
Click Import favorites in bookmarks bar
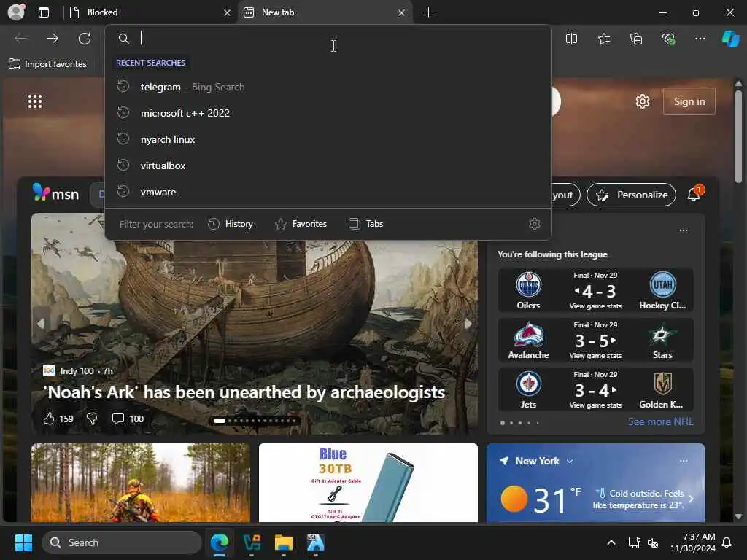(x=47, y=64)
